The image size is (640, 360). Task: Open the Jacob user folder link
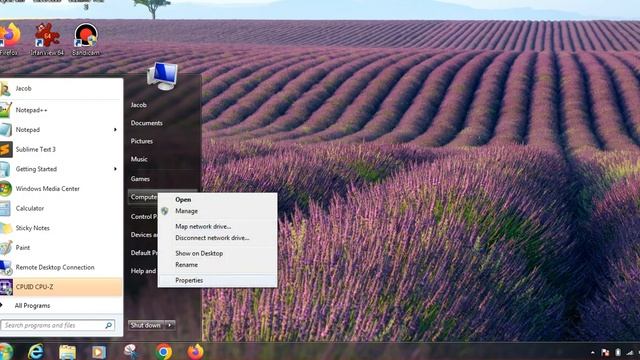139,105
